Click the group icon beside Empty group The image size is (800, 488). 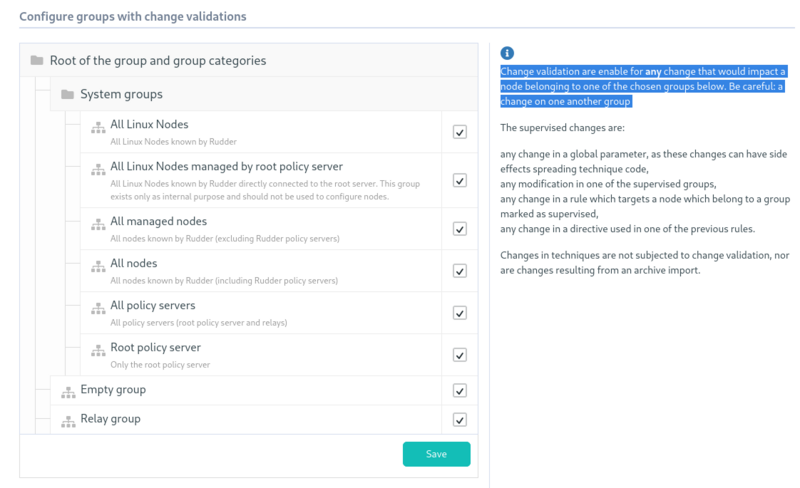point(68,393)
